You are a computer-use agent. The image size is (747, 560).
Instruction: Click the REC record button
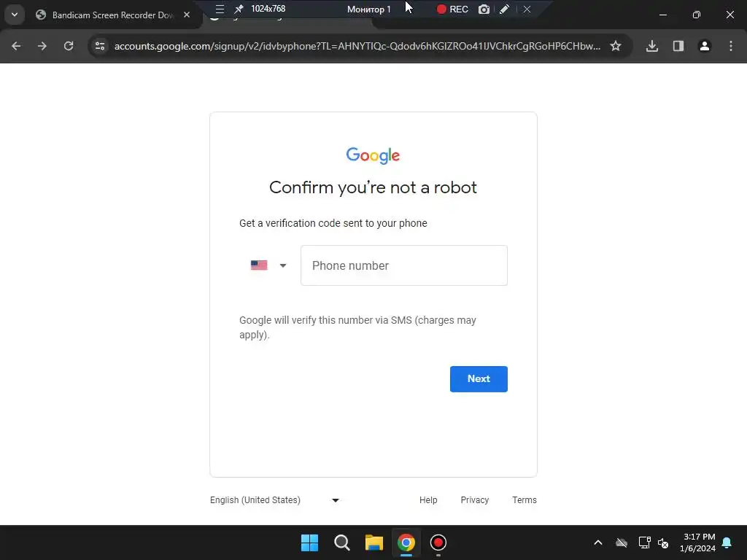452,9
